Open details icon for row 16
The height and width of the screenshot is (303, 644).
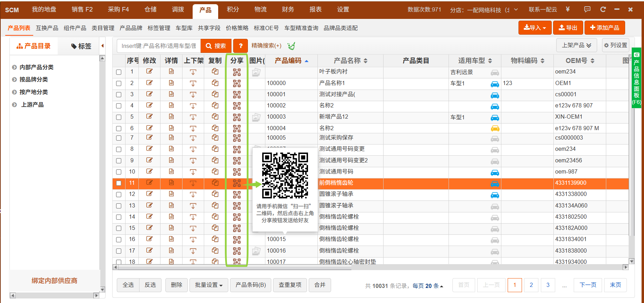171,239
